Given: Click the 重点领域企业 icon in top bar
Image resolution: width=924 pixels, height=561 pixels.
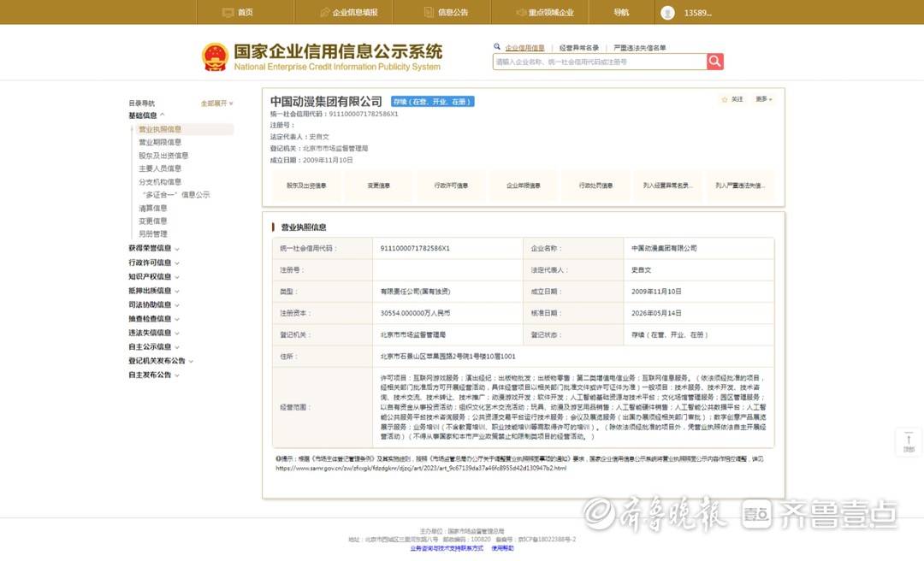Looking at the screenshot, I should (521, 12).
